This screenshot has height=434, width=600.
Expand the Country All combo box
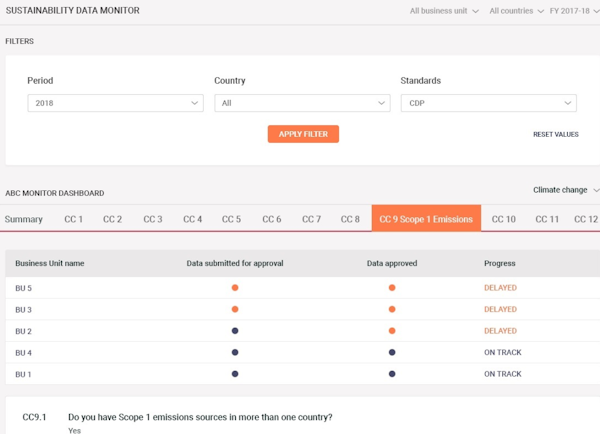coord(302,103)
